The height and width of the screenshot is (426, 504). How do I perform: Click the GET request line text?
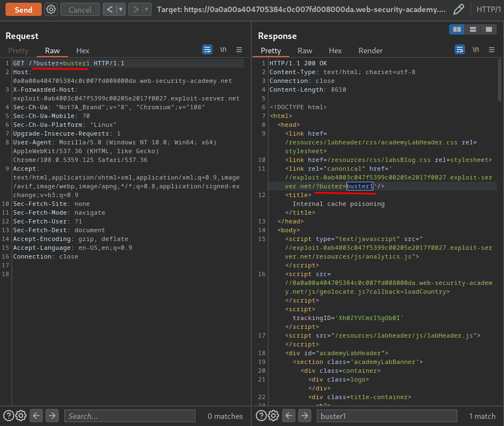[69, 63]
